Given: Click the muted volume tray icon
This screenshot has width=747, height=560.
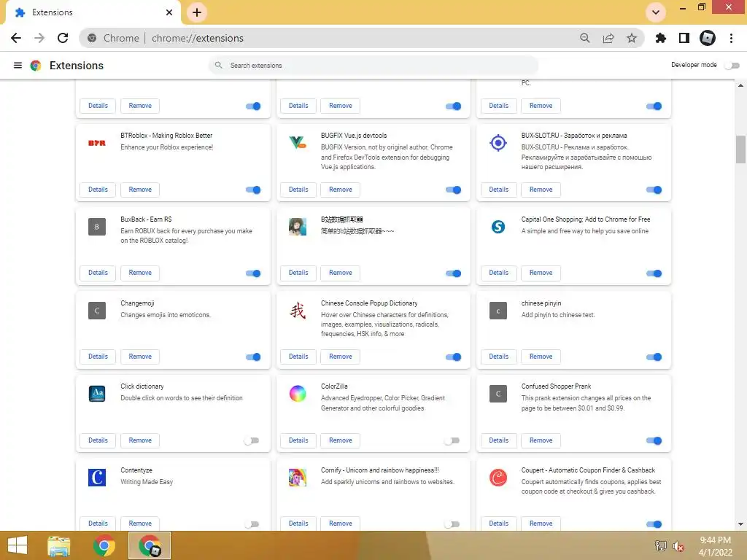Looking at the screenshot, I should pyautogui.click(x=678, y=546).
